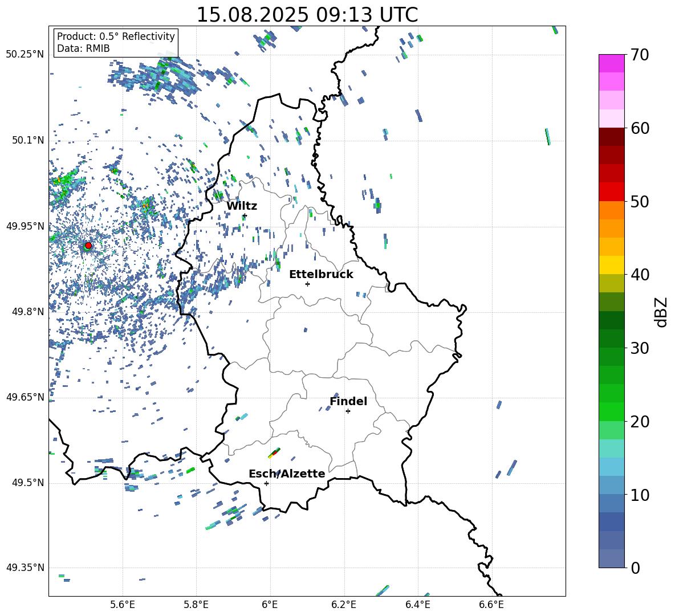Click the red-yellow radar echo north of Esch/Alzette
675x616 pixels.
click(x=274, y=452)
